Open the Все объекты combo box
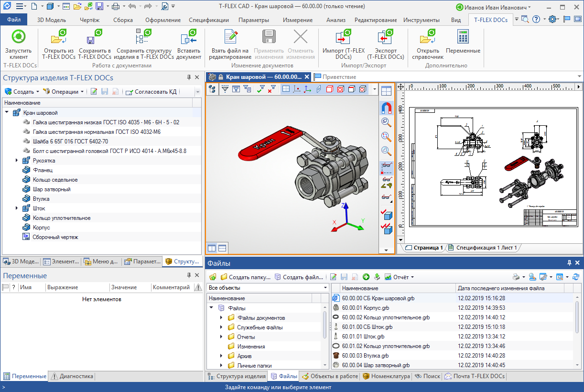 [x=268, y=288]
